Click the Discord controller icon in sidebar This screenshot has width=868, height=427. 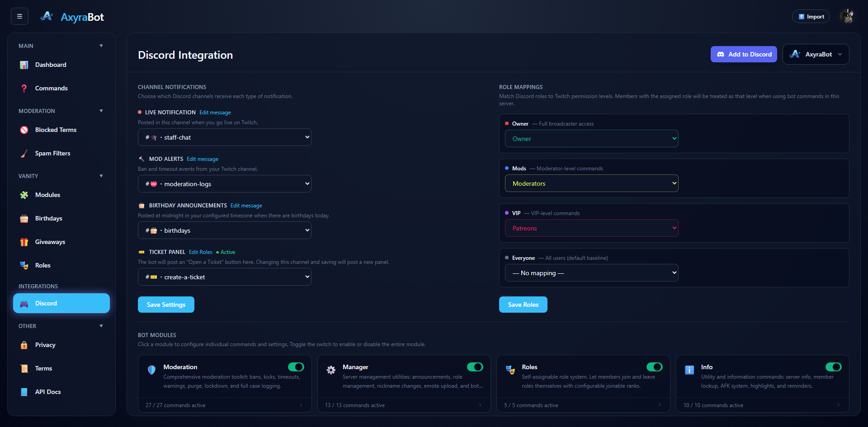[x=24, y=304]
